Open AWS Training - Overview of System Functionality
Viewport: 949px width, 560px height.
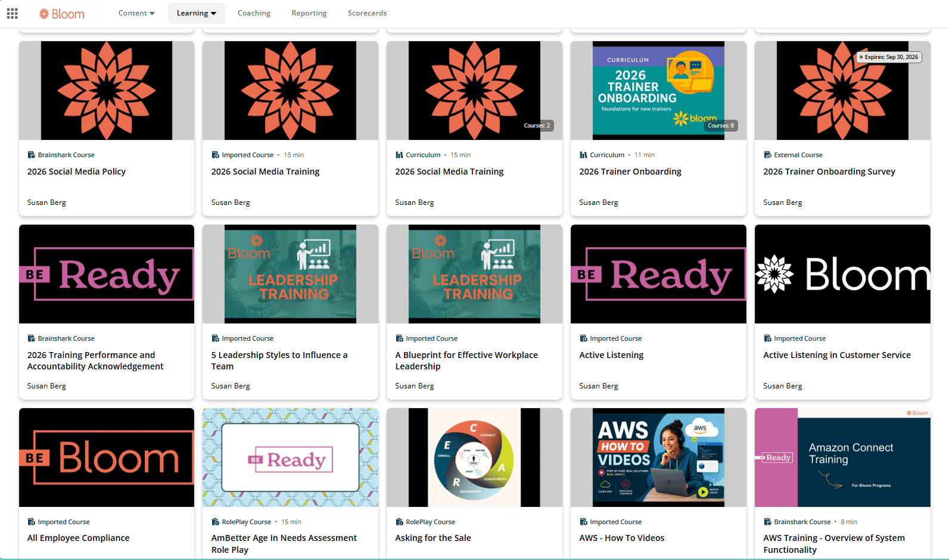[834, 544]
